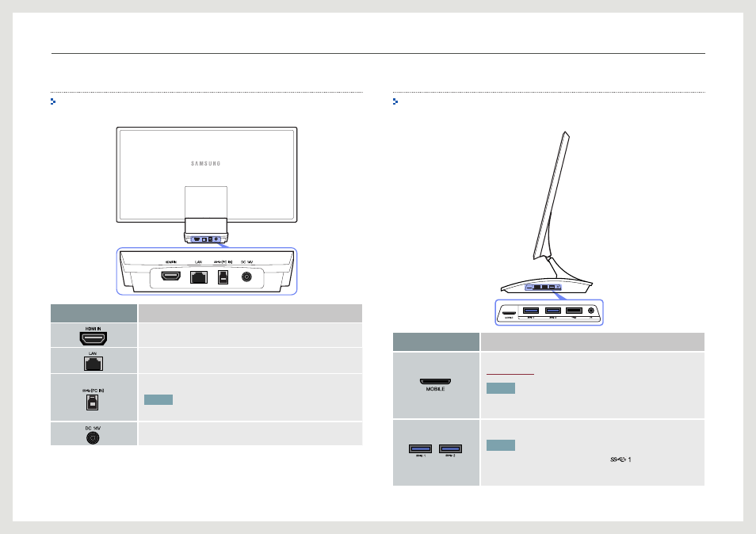The image size is (756, 534).
Task: Click the LAN port in the rear panel diagram
Action: pyautogui.click(x=199, y=277)
